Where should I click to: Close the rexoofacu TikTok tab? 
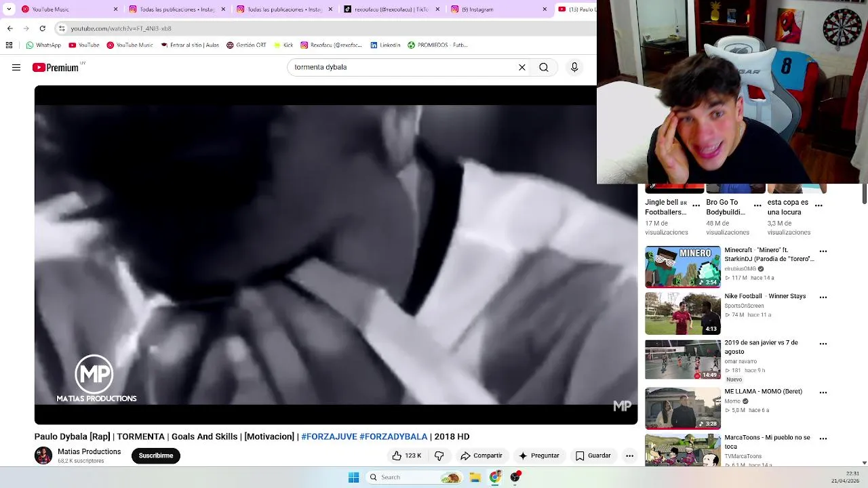437,9
